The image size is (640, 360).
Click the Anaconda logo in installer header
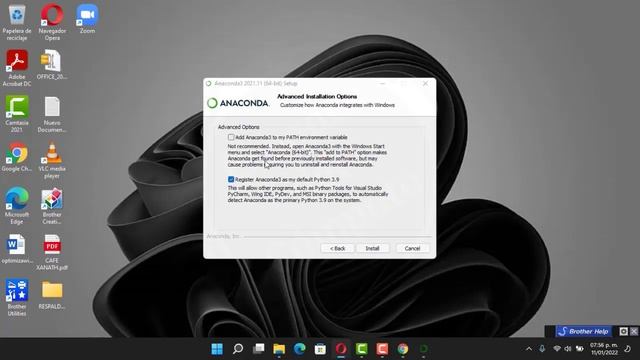click(238, 103)
